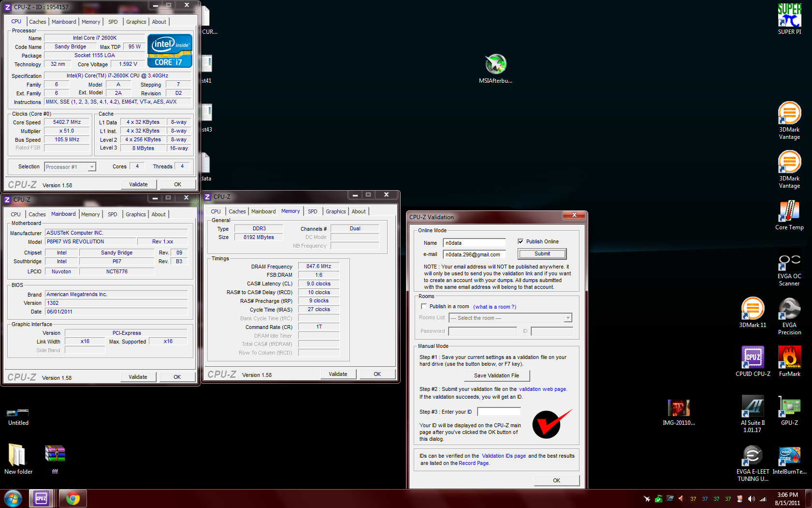This screenshot has width=812, height=508.
Task: Click Validate in the Mainboard CPU-Z window
Action: [x=138, y=377]
